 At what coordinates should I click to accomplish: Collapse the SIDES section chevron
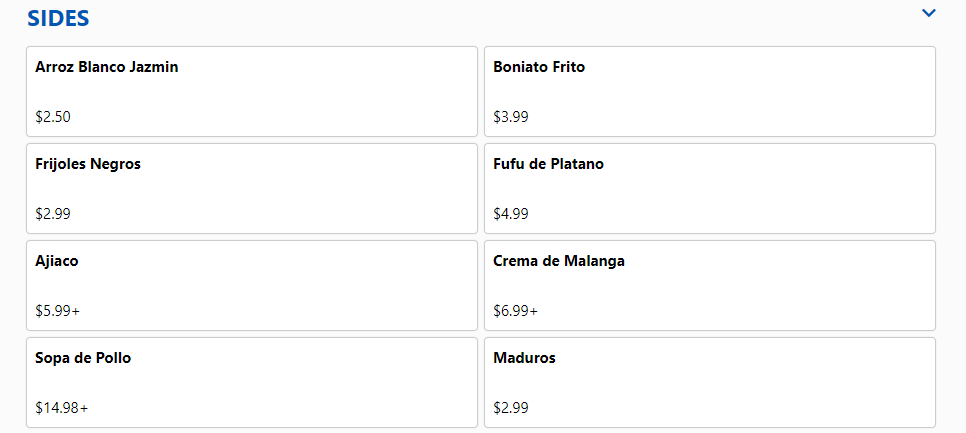coord(929,13)
